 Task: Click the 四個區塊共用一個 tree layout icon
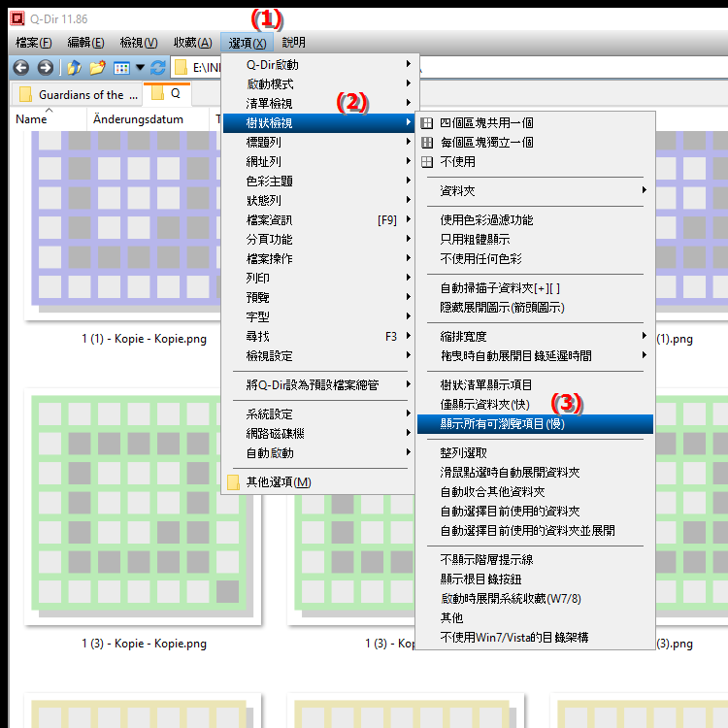click(x=427, y=123)
